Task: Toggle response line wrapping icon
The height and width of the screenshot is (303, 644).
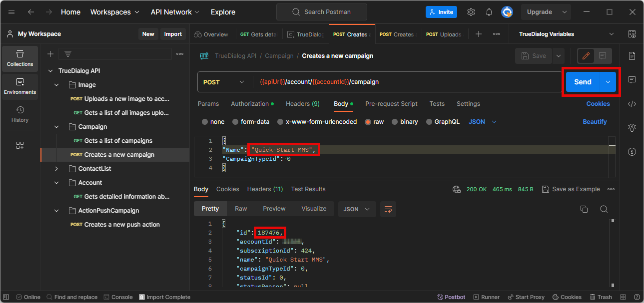Action: 388,209
